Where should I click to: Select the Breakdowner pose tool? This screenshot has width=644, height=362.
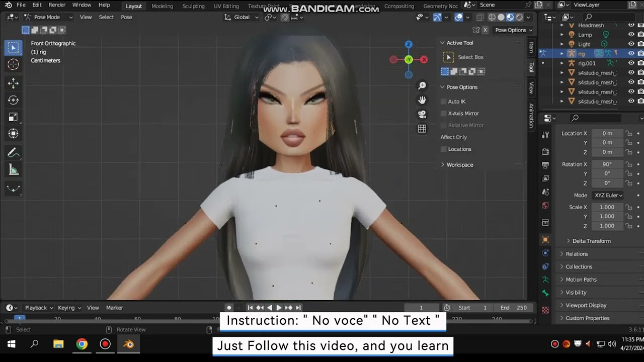tap(14, 189)
